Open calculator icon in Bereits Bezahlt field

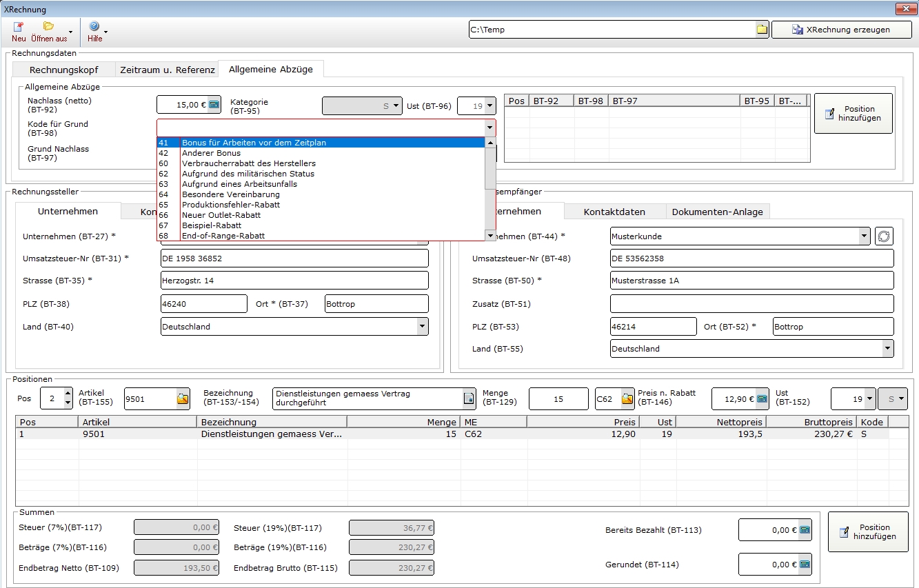point(804,530)
